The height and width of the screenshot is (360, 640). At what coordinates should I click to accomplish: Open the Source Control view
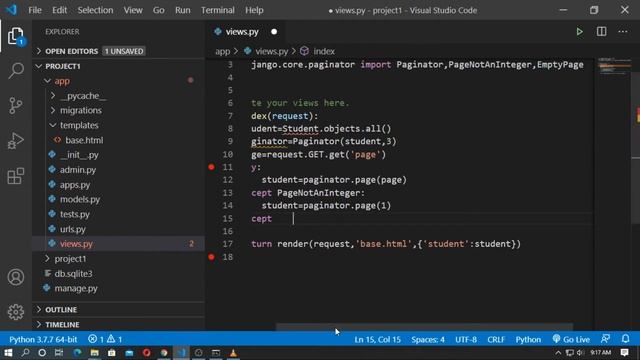point(16,106)
